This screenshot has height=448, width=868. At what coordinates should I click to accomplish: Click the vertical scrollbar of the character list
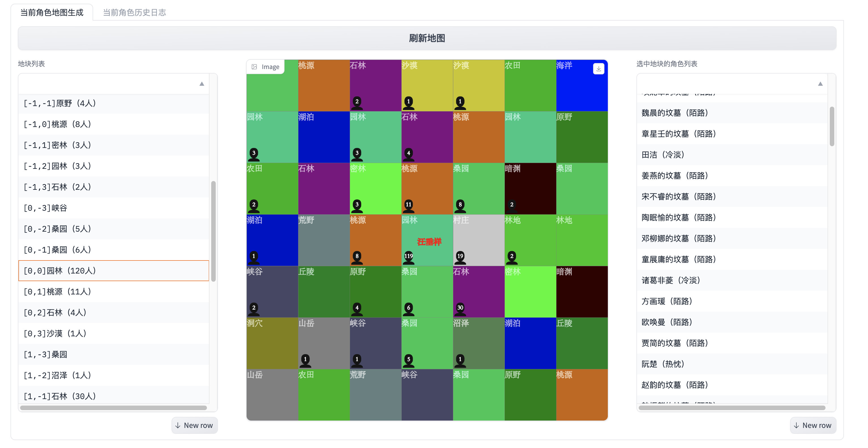831,126
